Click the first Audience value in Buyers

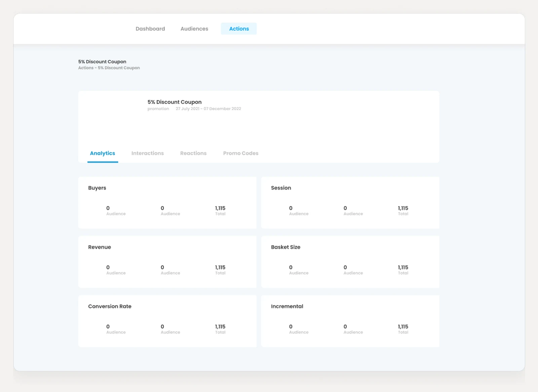point(108,208)
